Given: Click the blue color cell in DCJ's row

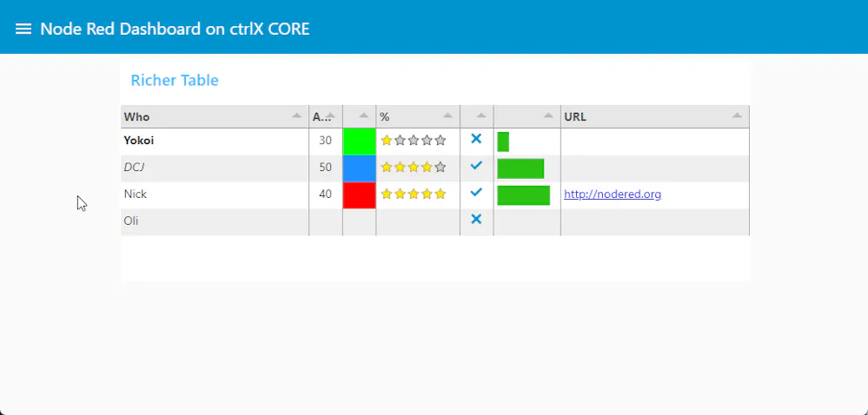Looking at the screenshot, I should tap(359, 168).
